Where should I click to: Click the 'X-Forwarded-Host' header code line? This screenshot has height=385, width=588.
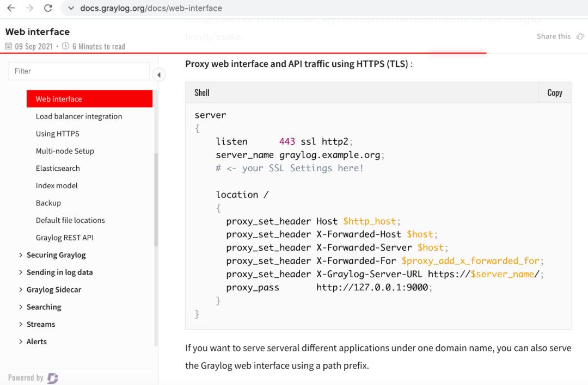(332, 234)
